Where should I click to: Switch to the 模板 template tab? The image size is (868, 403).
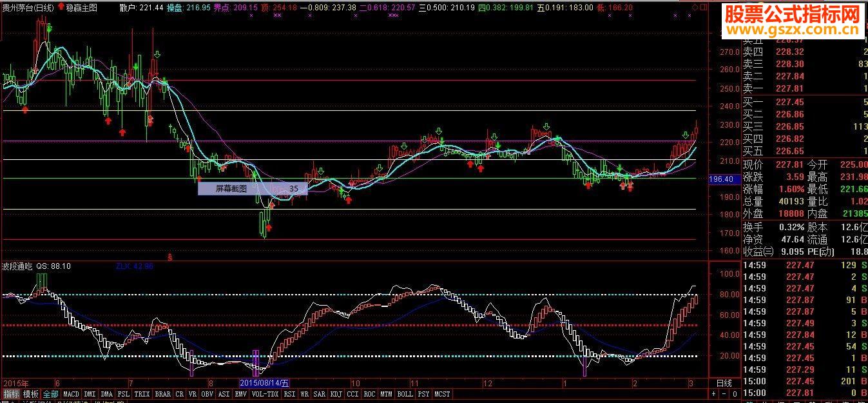tap(30, 393)
